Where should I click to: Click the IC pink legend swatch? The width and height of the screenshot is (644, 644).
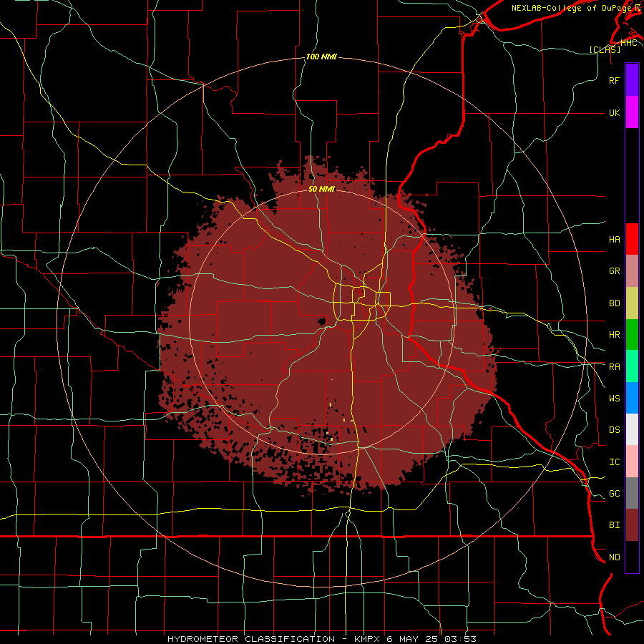(x=632, y=462)
